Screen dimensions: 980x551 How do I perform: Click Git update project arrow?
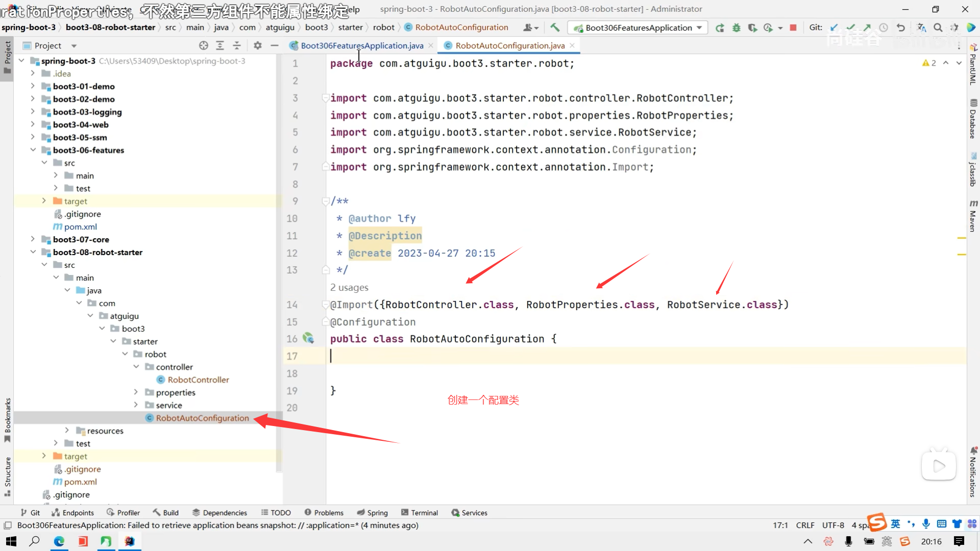[x=834, y=28]
